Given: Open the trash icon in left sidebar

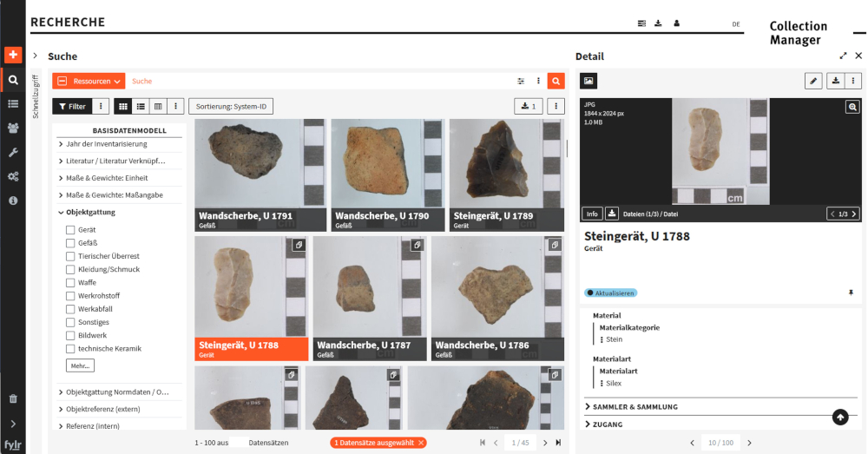Looking at the screenshot, I should (13, 398).
